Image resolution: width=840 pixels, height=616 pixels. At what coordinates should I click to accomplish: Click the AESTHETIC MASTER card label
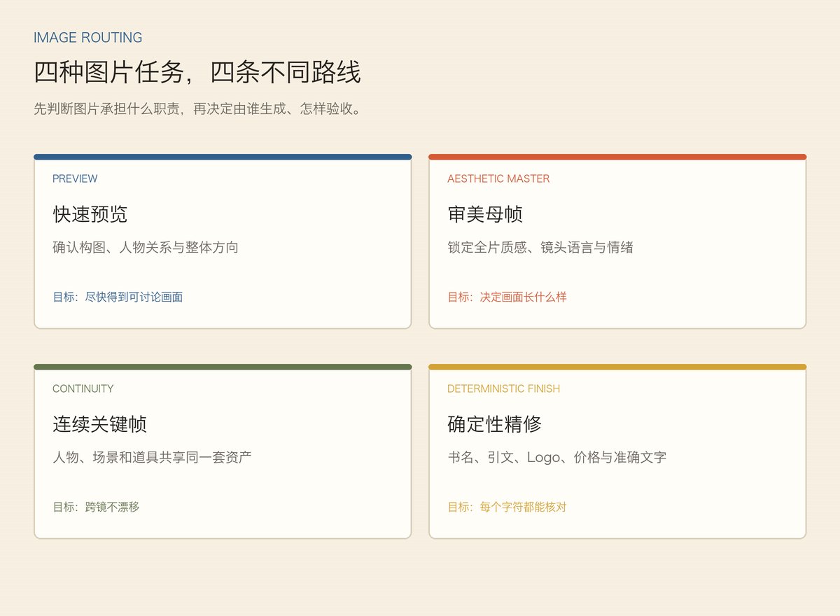tap(498, 178)
